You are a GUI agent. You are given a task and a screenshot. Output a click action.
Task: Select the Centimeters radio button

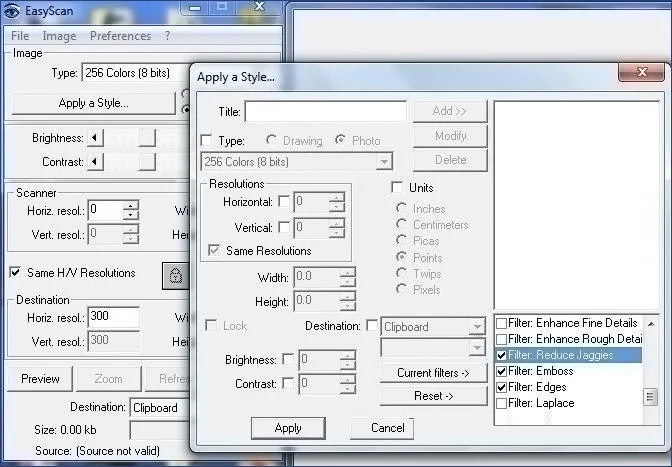401,224
